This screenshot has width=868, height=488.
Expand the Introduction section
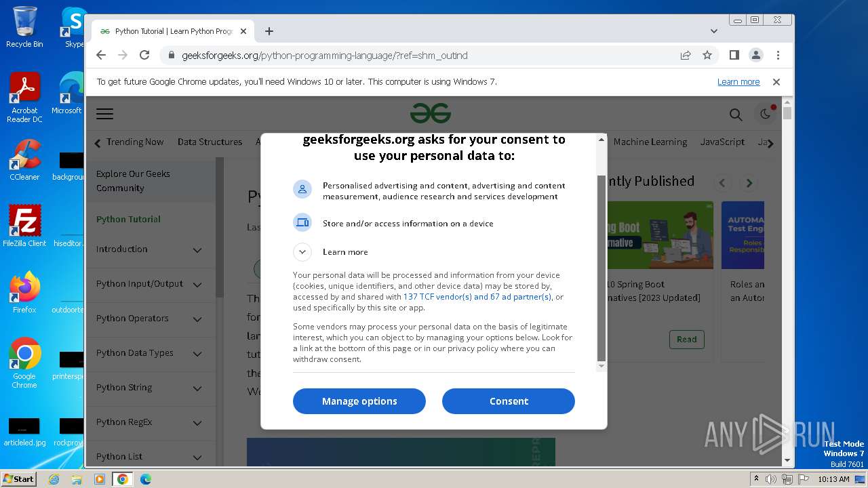pyautogui.click(x=197, y=250)
